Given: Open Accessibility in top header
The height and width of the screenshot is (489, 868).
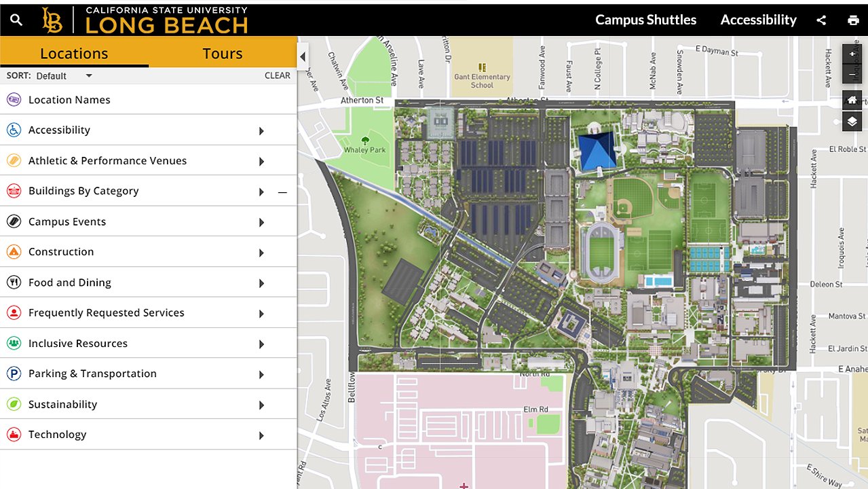Looking at the screenshot, I should 759,20.
